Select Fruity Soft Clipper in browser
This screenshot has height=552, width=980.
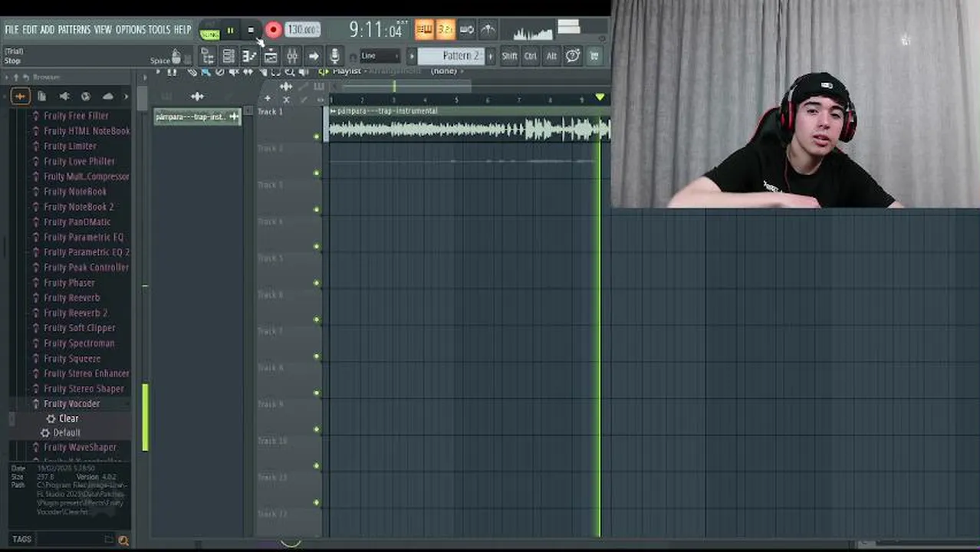[79, 327]
